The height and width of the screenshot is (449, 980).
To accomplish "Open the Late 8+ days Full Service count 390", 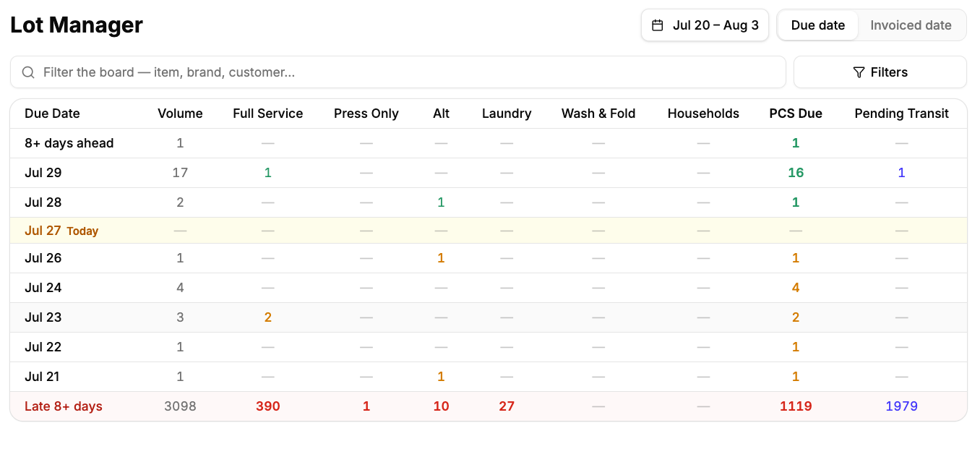I will pyautogui.click(x=267, y=406).
